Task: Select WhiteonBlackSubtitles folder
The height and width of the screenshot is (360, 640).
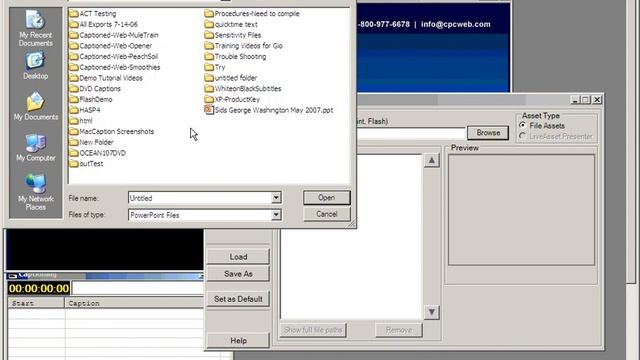Action: [243, 89]
